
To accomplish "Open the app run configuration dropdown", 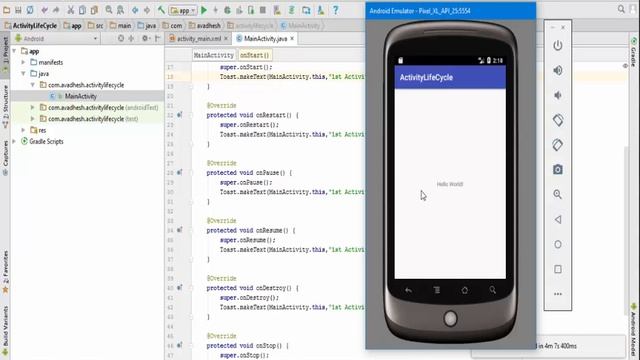I will coord(183,10).
